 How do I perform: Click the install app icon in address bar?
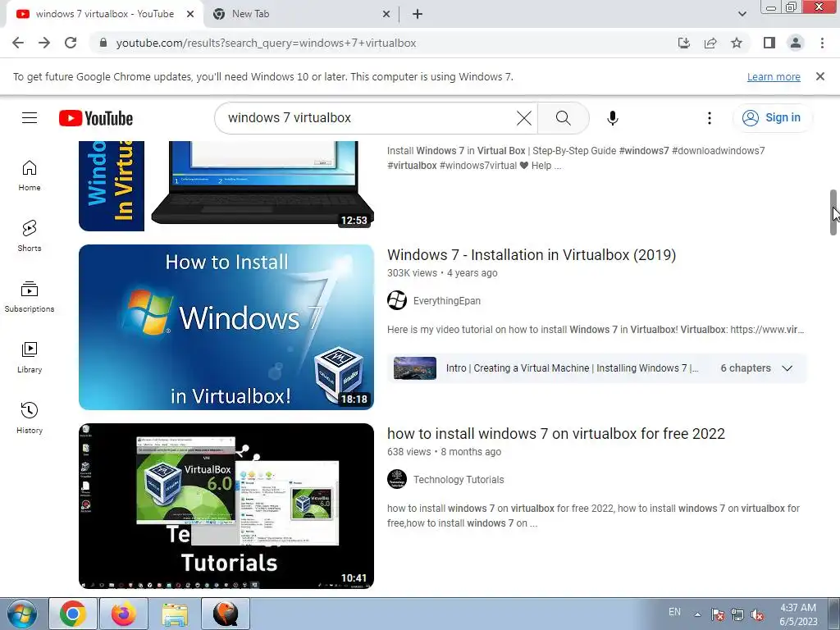(684, 43)
